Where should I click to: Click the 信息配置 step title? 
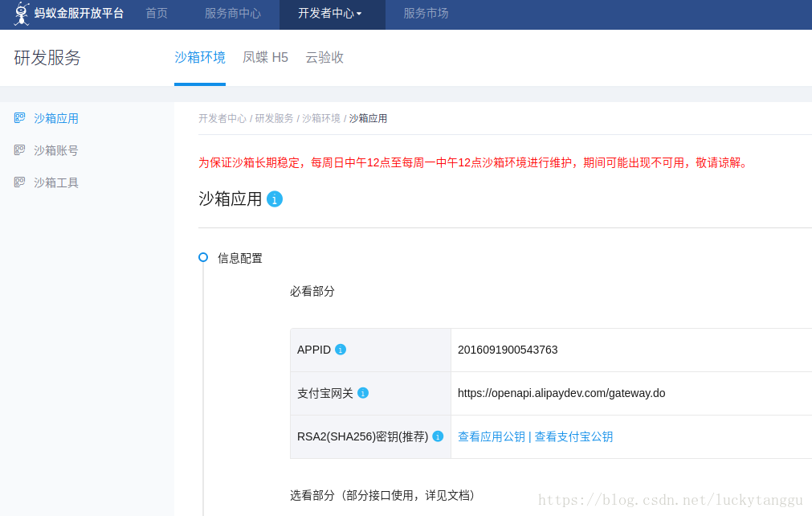240,258
